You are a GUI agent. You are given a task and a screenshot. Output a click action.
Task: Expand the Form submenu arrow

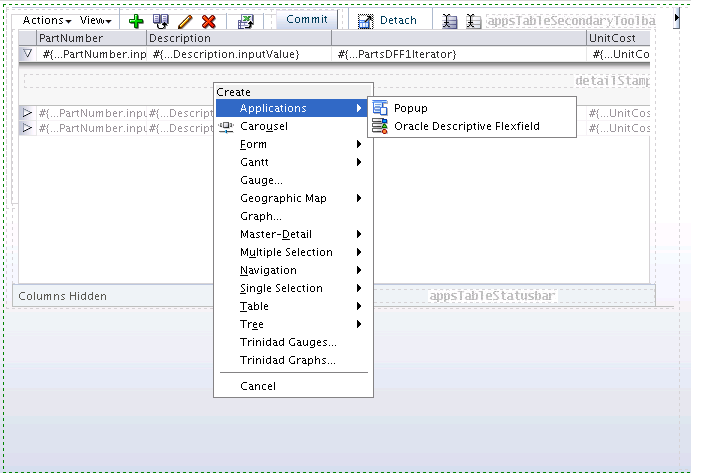click(x=359, y=144)
